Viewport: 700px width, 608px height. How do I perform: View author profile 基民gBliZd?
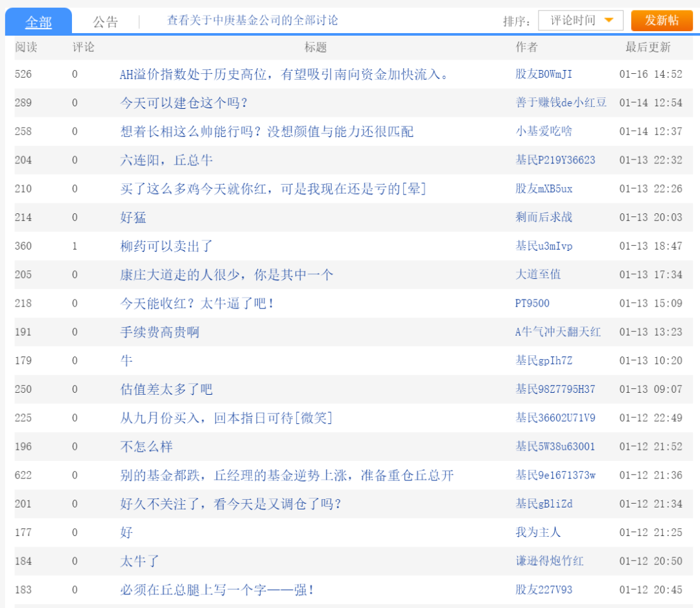tap(544, 504)
